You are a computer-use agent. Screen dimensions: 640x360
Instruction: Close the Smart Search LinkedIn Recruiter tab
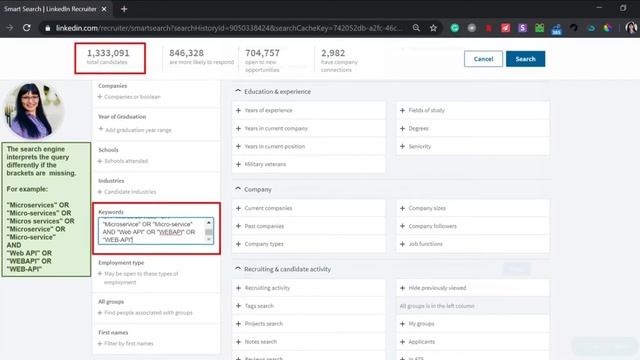(x=104, y=9)
